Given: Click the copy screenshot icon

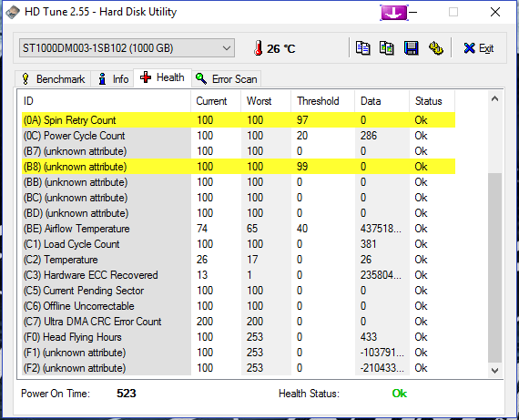Looking at the screenshot, I should click(x=387, y=48).
